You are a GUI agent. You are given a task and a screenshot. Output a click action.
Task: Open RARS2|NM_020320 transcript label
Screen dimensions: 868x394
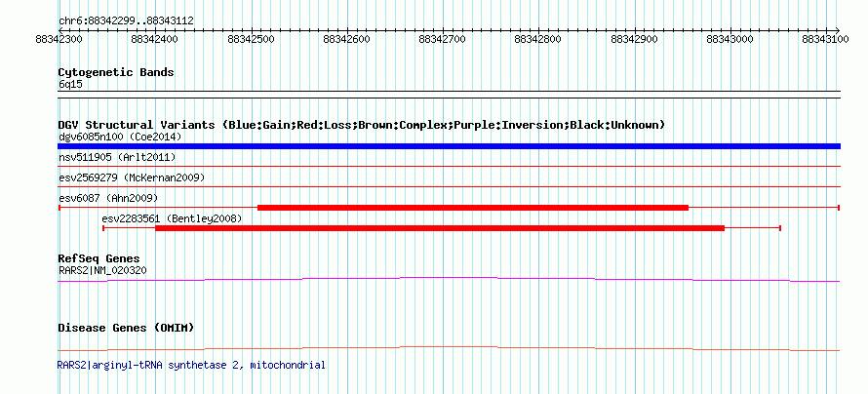click(x=102, y=270)
